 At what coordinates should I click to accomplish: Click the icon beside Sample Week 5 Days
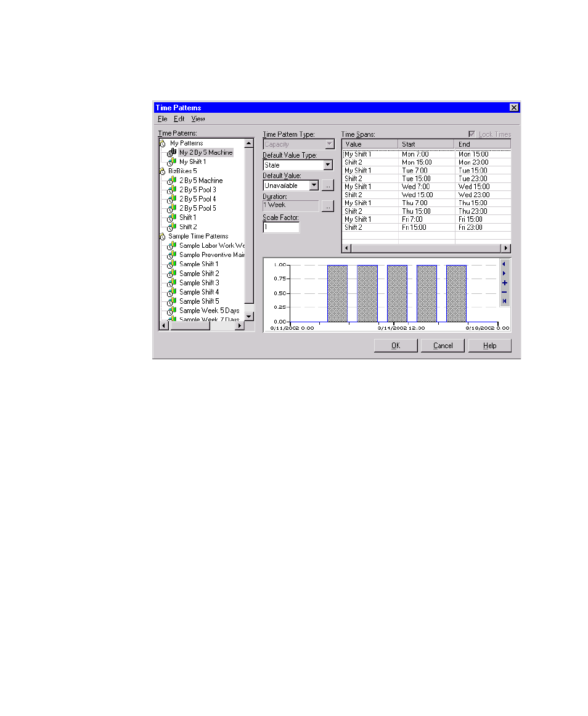click(x=172, y=311)
